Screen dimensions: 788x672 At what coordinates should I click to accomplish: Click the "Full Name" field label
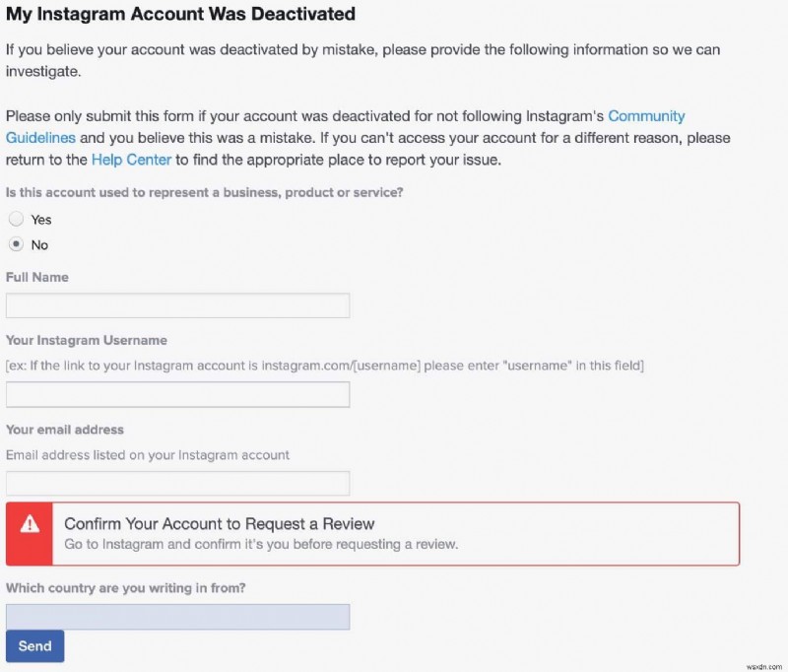tap(36, 277)
